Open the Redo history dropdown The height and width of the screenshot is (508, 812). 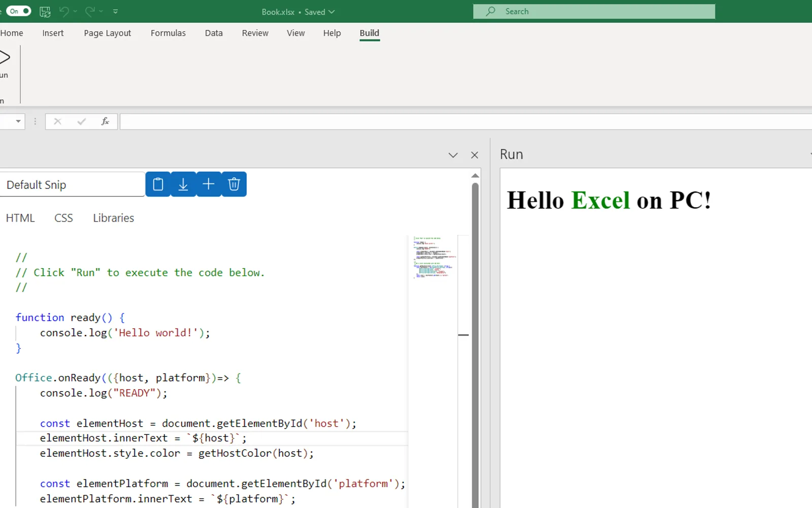tap(101, 11)
